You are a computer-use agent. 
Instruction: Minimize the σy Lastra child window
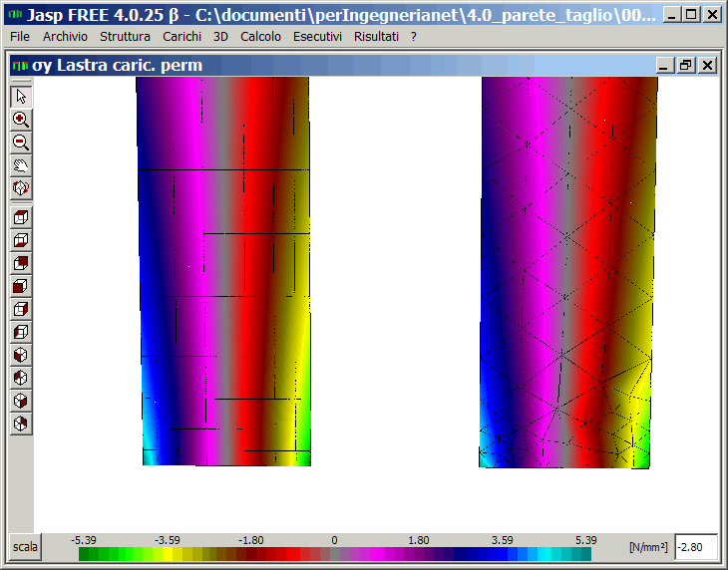pyautogui.click(x=665, y=66)
